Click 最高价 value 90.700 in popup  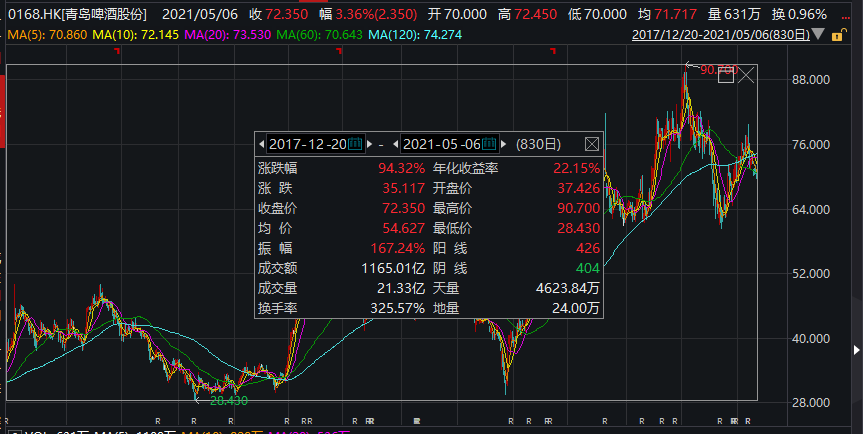pyautogui.click(x=578, y=208)
